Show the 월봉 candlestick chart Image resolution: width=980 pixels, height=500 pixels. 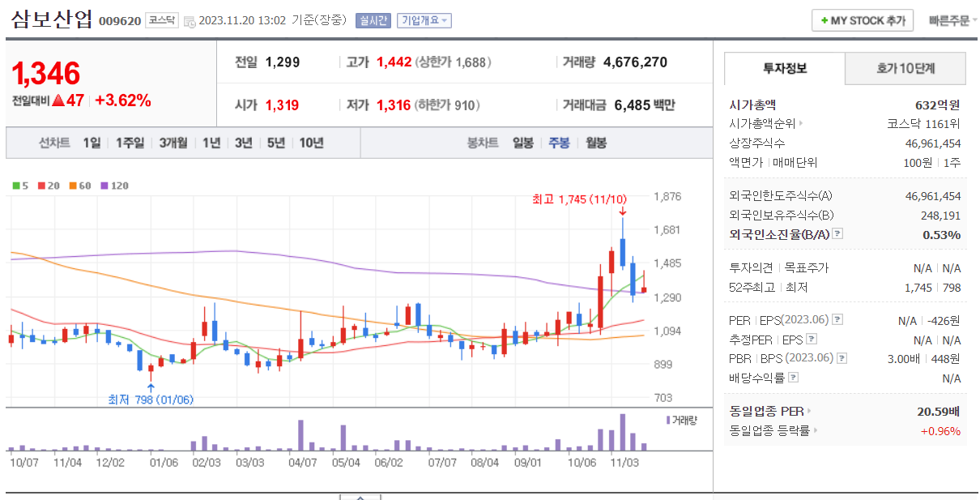596,143
